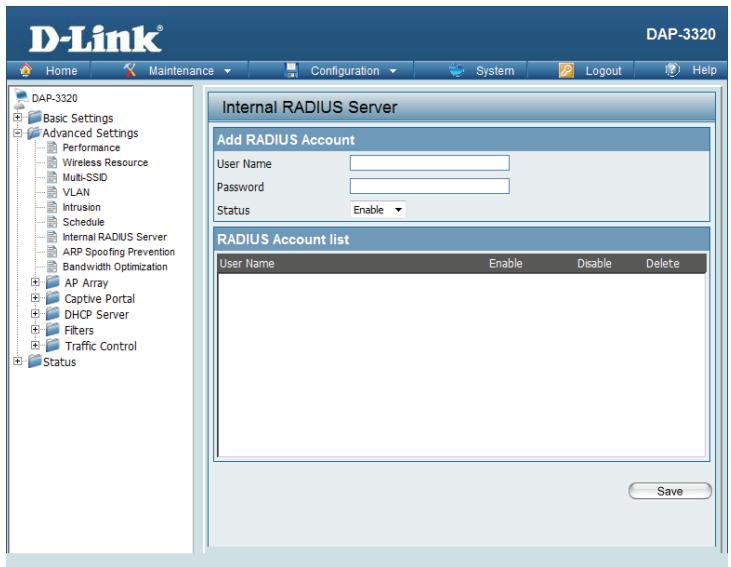Click the Captive Portal folder icon
Viewport: 731px width, 567px height.
(x=53, y=298)
